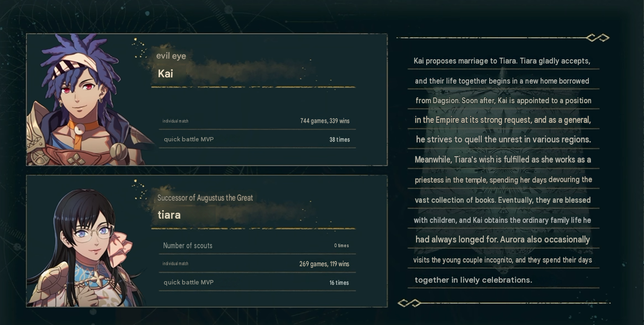This screenshot has height=325, width=644.
Task: Select the name Kai heading
Action: [x=165, y=74]
